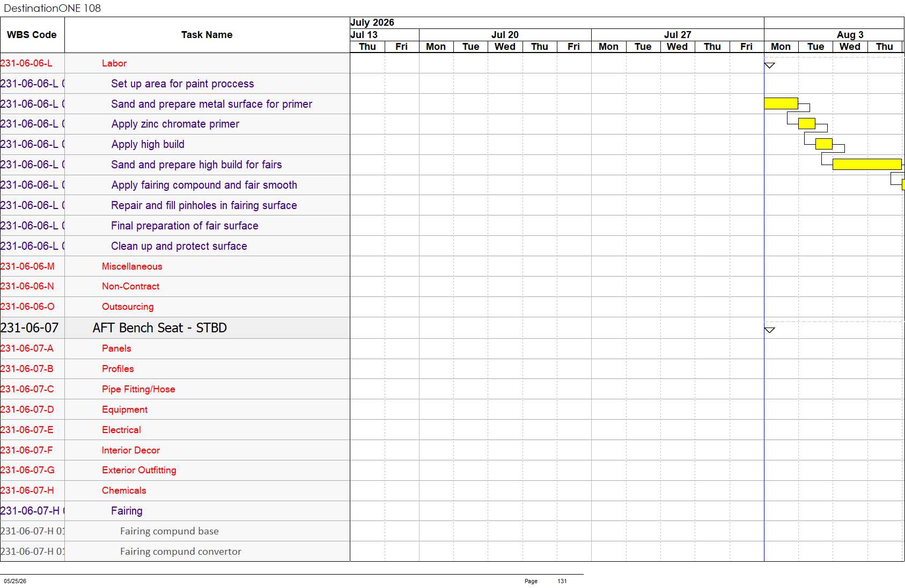Screen dimensions: 905x588
Task: Select the Apply high build yellow bar
Action: point(824,144)
